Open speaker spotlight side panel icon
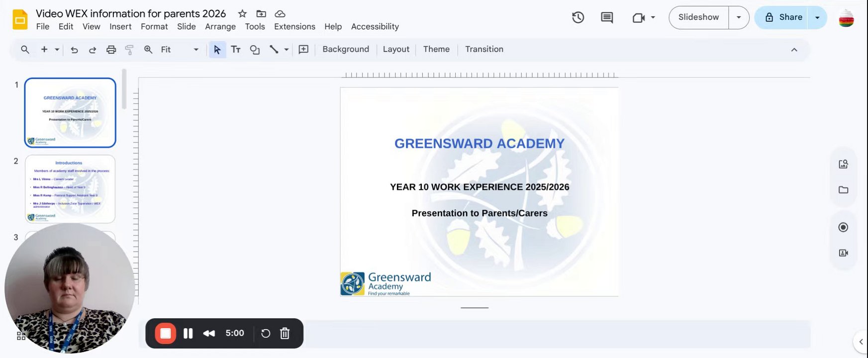Image resolution: width=868 pixels, height=358 pixels. point(843,253)
